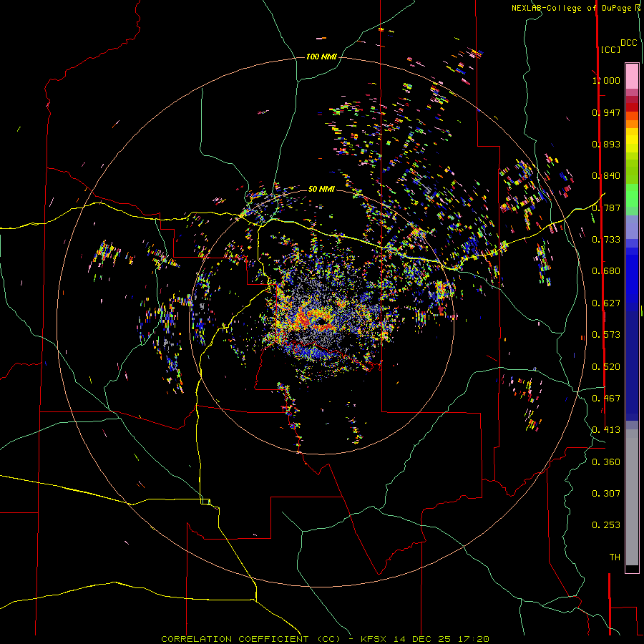Viewport: 644px width, 644px height.
Task: Select the 0.680 scale value
Action: (606, 271)
